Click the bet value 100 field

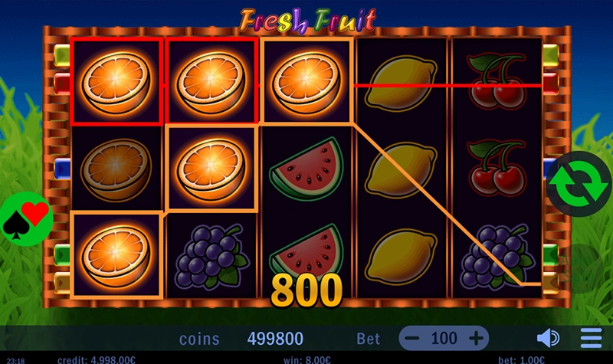click(x=444, y=338)
